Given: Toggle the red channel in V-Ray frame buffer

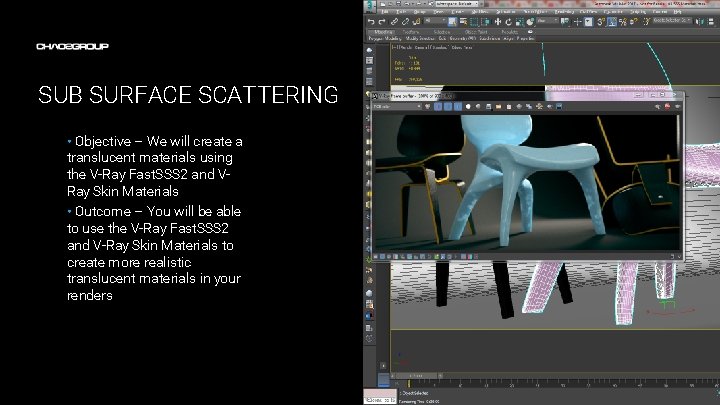Looking at the screenshot, I should [x=438, y=107].
